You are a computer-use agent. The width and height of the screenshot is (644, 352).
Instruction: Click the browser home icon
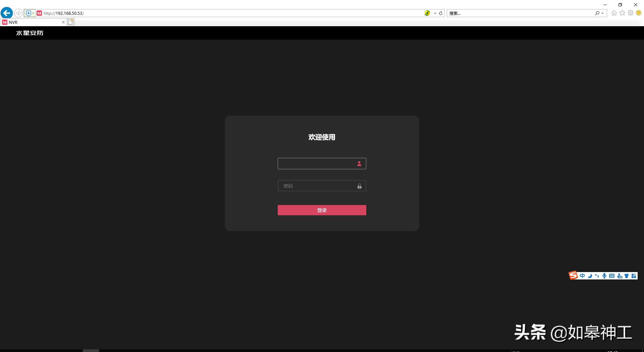point(614,13)
